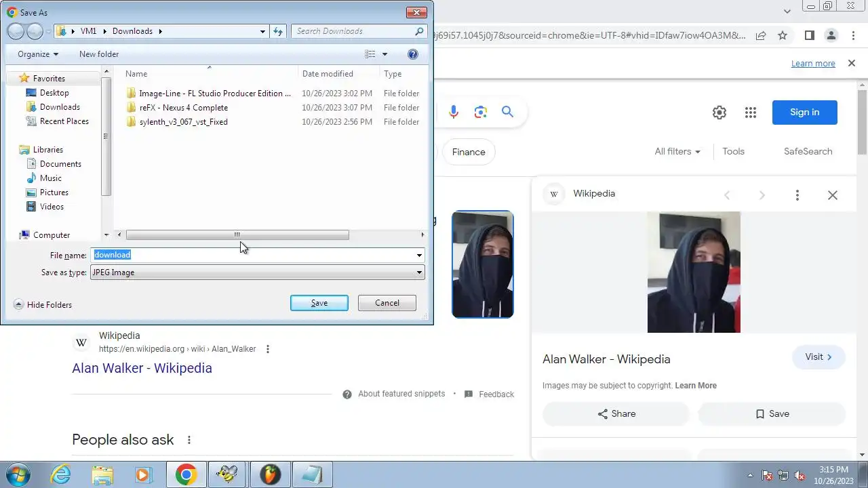This screenshot has height=488, width=868.
Task: Open the Google apps grid
Action: click(750, 113)
